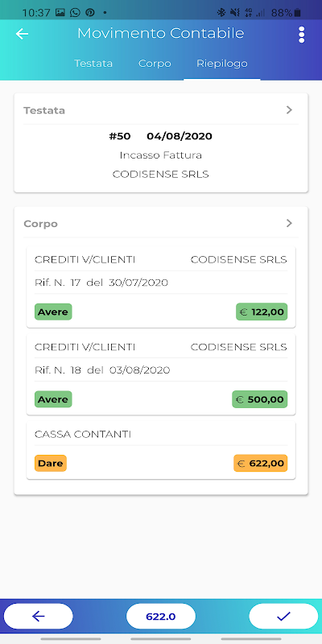Open the three-dot overflow menu
Screen dimensions: 322x644
point(301,35)
